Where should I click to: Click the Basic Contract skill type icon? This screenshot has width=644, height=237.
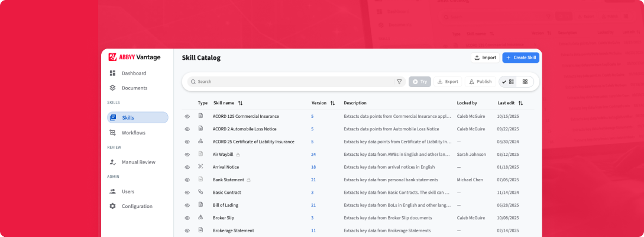tap(200, 193)
